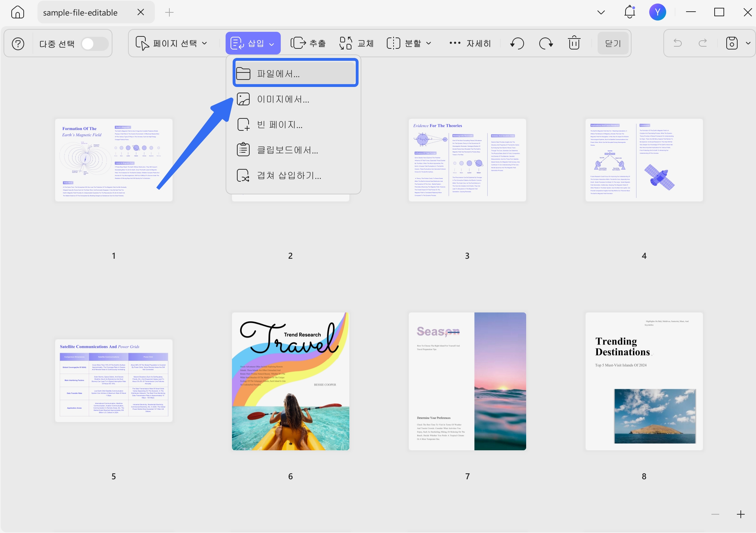The image size is (756, 533).
Task: Zoom in thumbnails with plus
Action: click(x=741, y=514)
